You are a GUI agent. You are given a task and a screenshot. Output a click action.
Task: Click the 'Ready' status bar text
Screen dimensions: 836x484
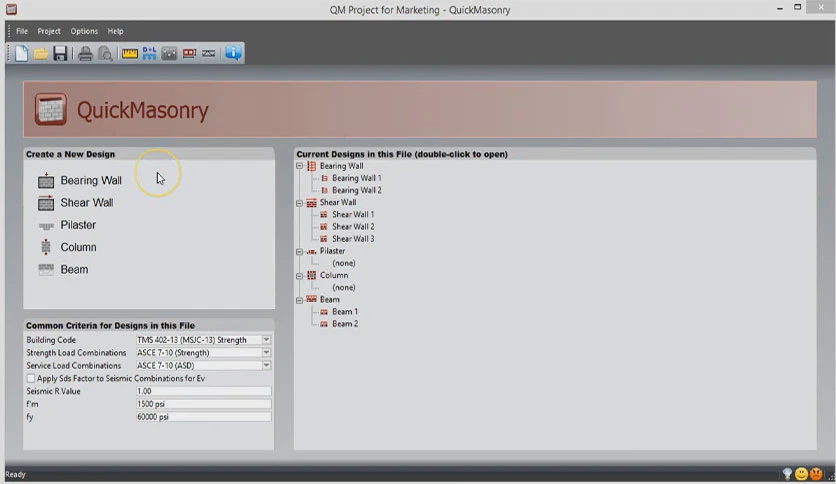(x=15, y=474)
